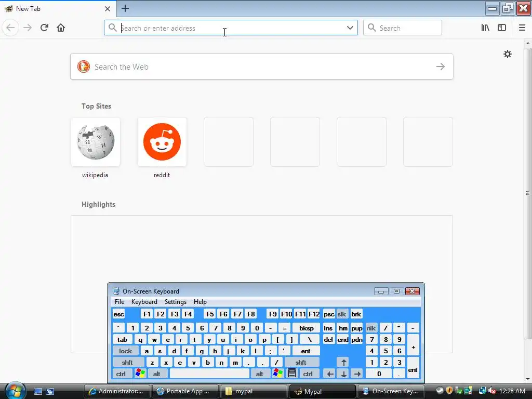Open the Library bookshelf icon
This screenshot has height=399, width=532.
[485, 28]
